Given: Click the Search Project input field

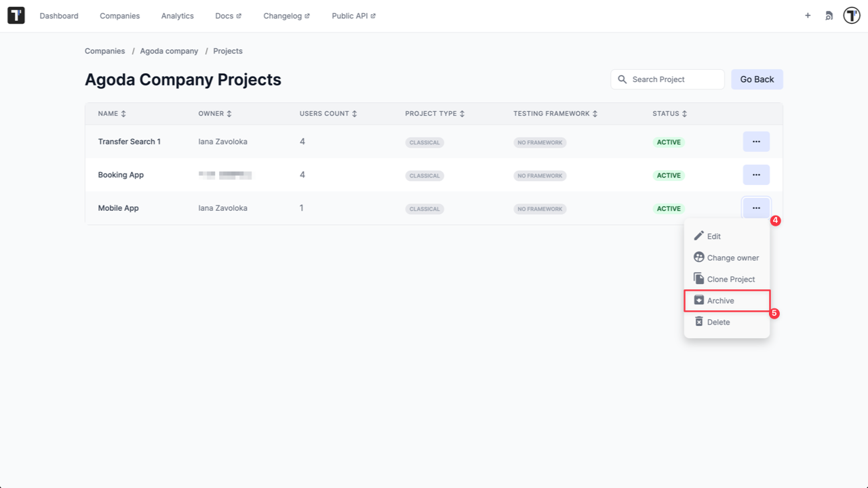Looking at the screenshot, I should pos(667,79).
